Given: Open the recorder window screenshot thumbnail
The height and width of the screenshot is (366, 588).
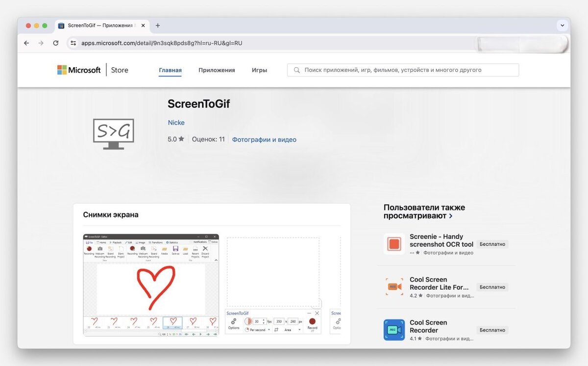Looking at the screenshot, I should [273, 286].
